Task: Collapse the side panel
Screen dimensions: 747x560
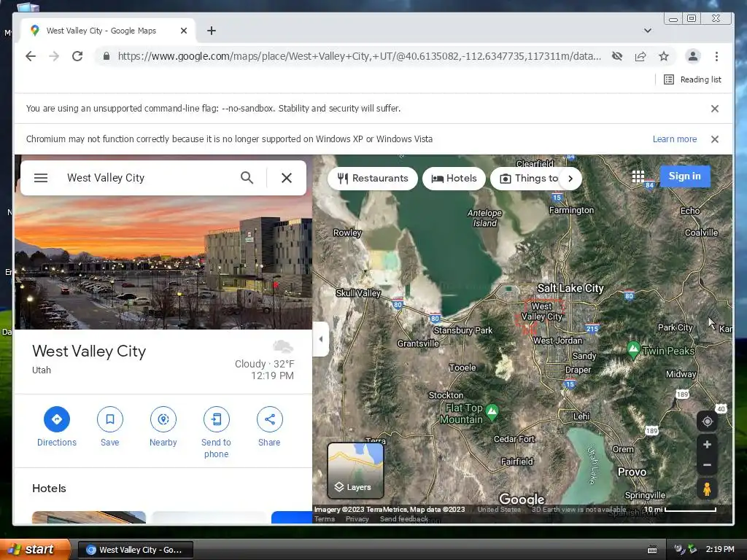Action: (x=321, y=339)
